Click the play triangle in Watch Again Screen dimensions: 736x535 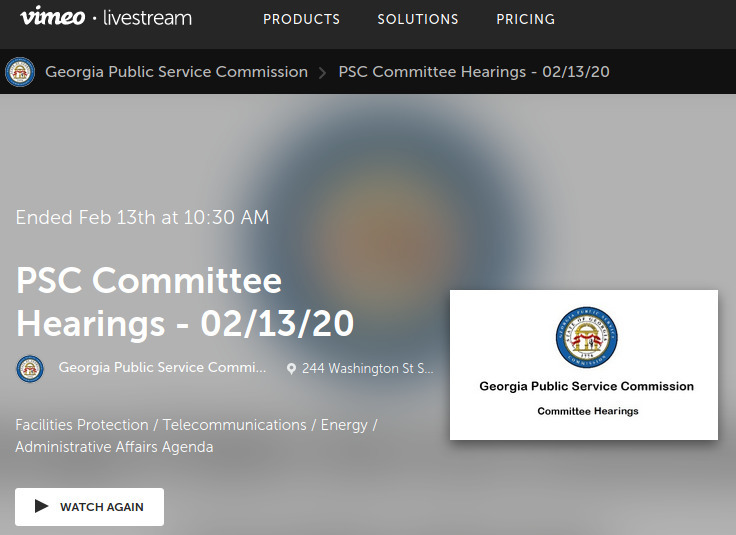[x=41, y=506]
